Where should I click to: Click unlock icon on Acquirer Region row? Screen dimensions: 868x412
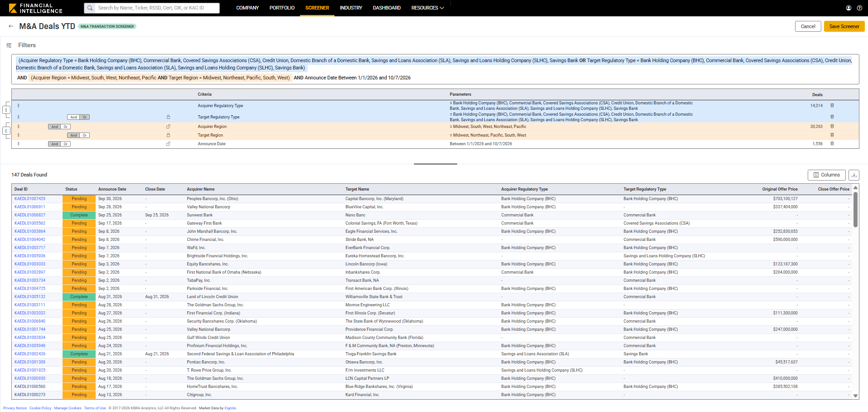coord(168,127)
